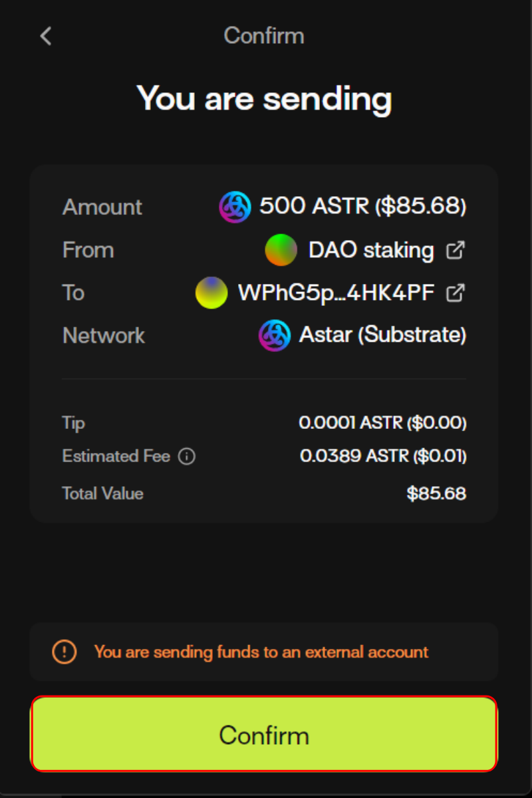This screenshot has width=532, height=798.
Task: Open recipient address external link icon
Action: click(456, 293)
